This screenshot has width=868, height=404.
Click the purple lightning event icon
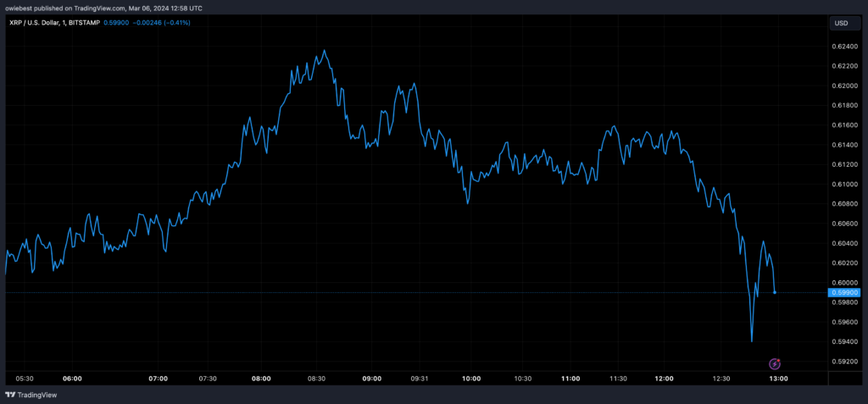[x=774, y=363]
